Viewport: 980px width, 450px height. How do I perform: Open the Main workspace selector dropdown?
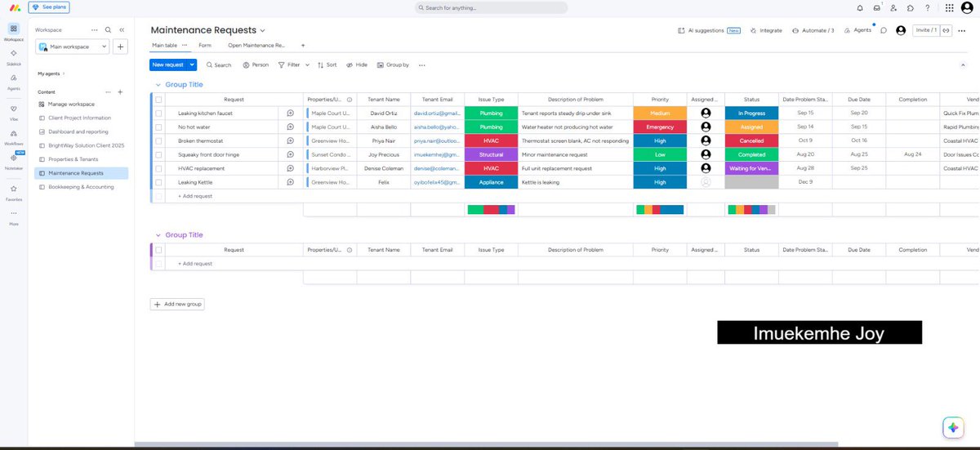tap(71, 47)
